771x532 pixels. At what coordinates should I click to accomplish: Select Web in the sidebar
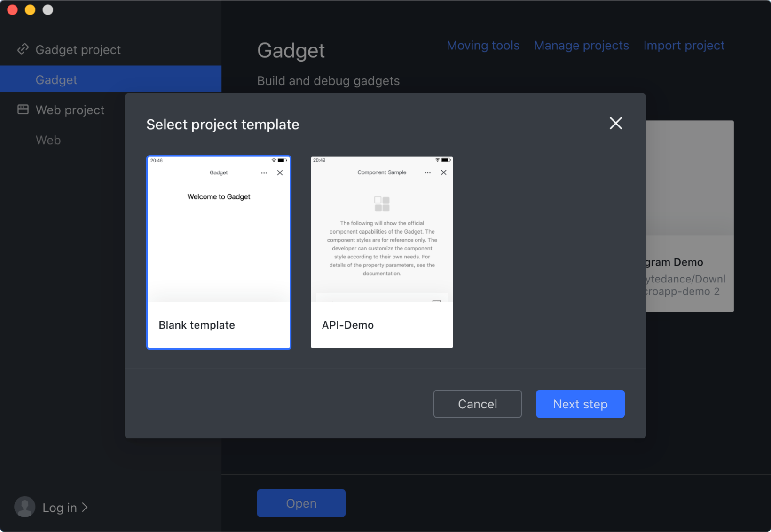pos(48,140)
